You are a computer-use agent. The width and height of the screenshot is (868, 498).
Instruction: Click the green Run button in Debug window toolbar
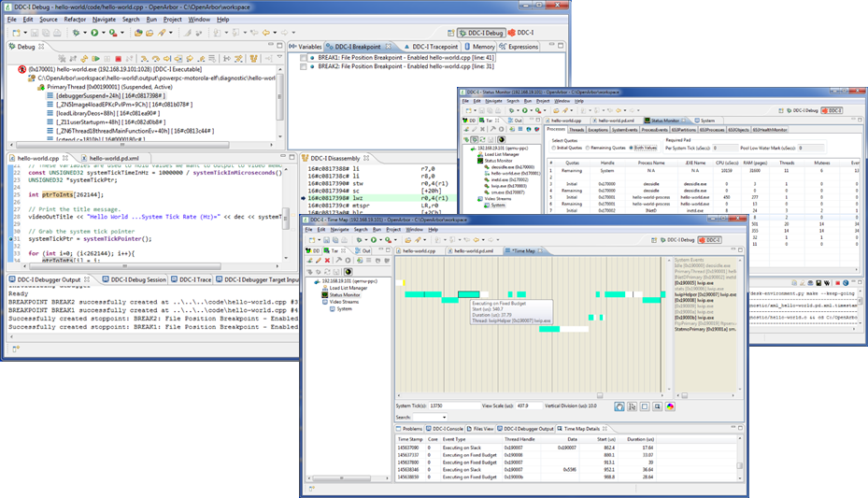94,33
